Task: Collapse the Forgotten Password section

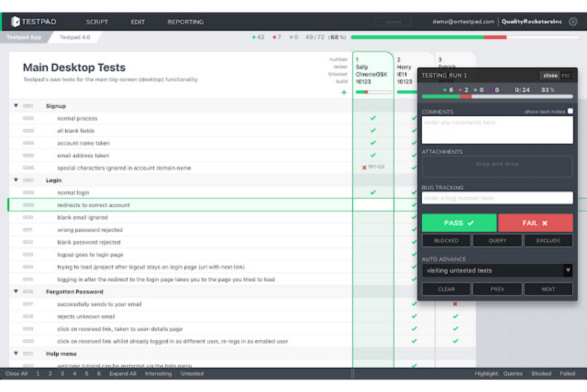Action: 16,291
